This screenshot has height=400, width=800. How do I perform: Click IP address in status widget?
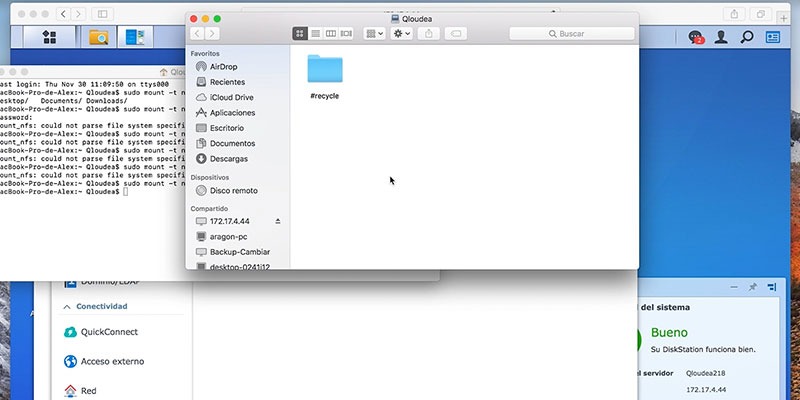[706, 390]
